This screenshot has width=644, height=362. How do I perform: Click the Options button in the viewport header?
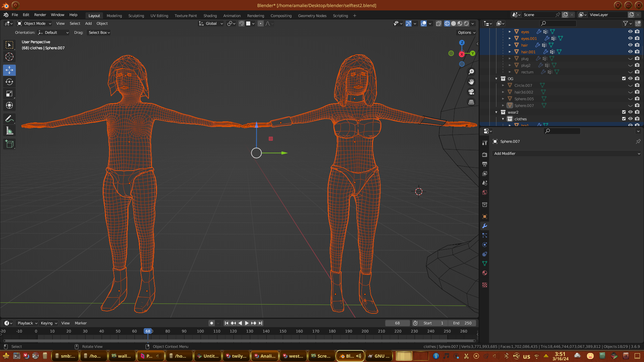tap(467, 33)
